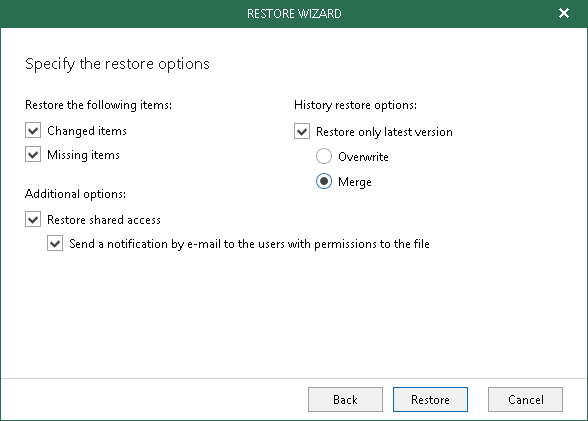Click the 'History restore options:' label
Screen dimensions: 588x421
tap(356, 105)
